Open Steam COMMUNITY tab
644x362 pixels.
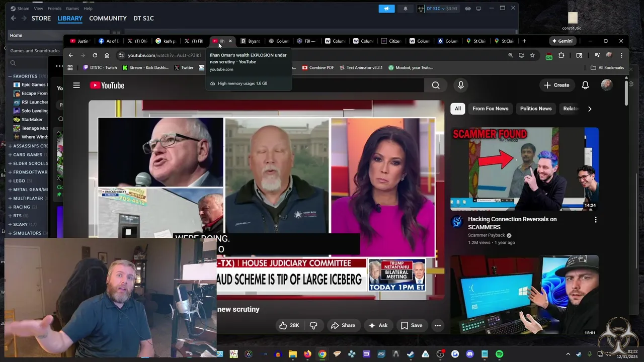[108, 18]
